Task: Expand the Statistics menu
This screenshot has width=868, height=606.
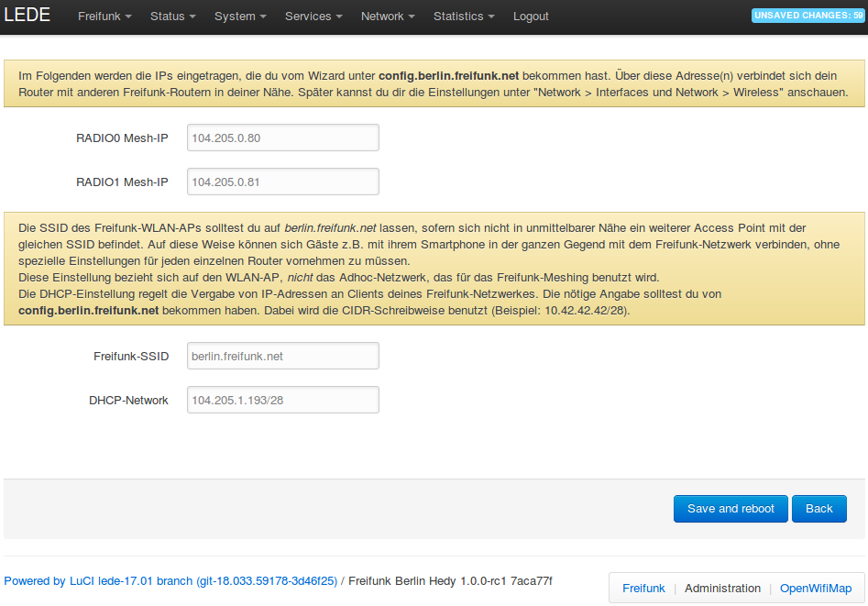Action: tap(464, 17)
